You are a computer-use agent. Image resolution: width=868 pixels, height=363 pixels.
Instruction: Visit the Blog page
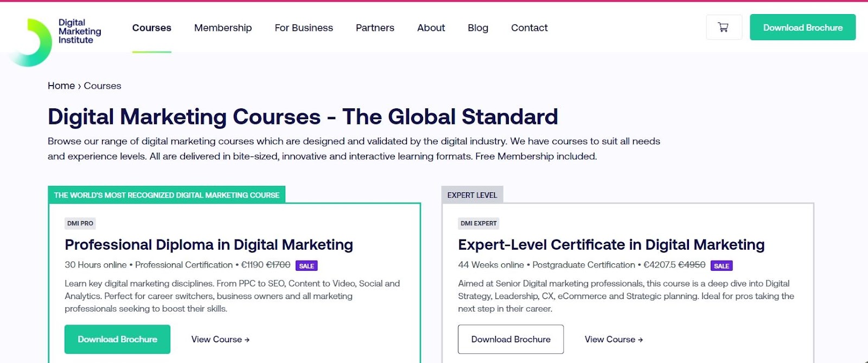point(478,28)
